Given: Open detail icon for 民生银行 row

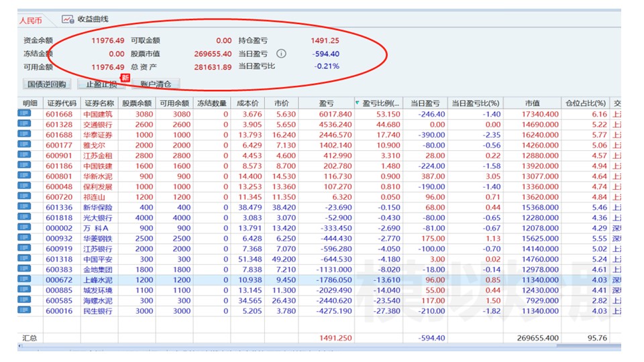Looking at the screenshot, I should coord(24,310).
